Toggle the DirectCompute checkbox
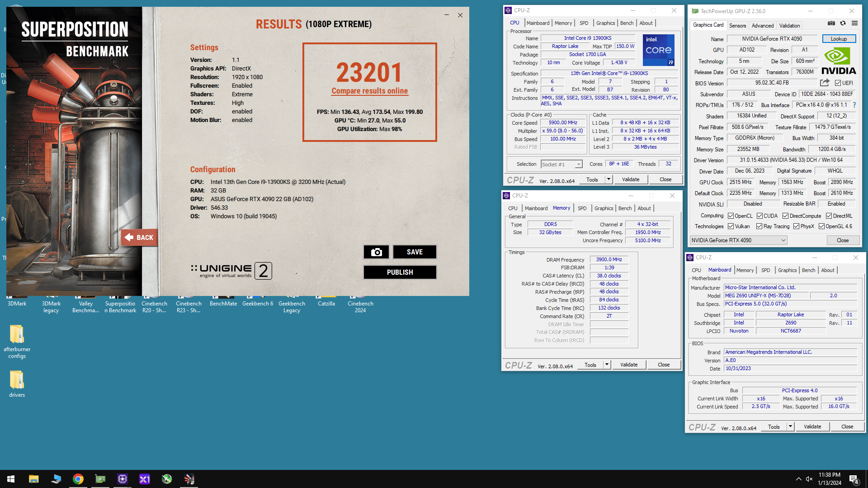 click(785, 216)
